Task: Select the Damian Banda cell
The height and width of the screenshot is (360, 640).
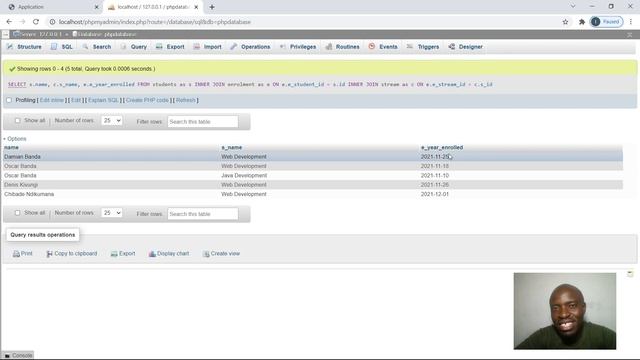Action: pyautogui.click(x=22, y=157)
